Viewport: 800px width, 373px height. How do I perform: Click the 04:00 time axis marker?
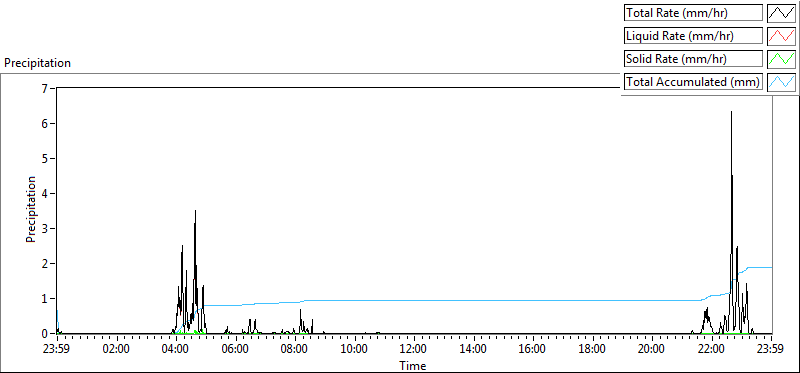point(176,350)
